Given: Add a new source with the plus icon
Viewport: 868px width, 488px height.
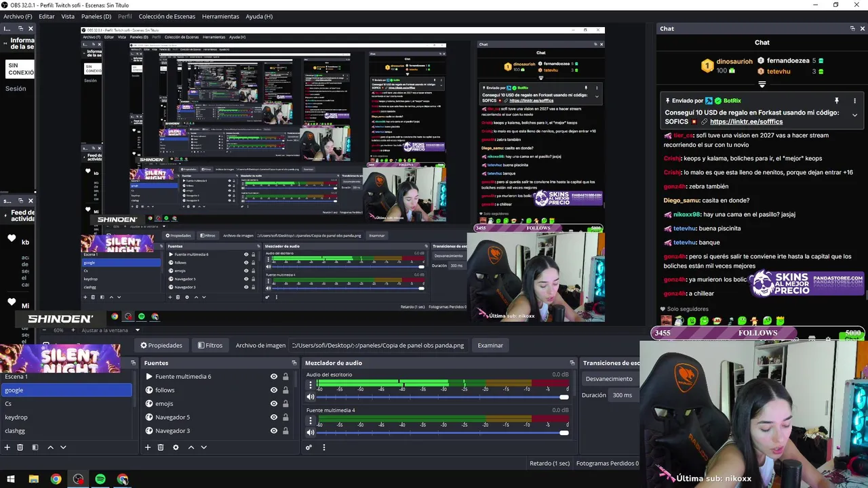Looking at the screenshot, I should pos(148,447).
